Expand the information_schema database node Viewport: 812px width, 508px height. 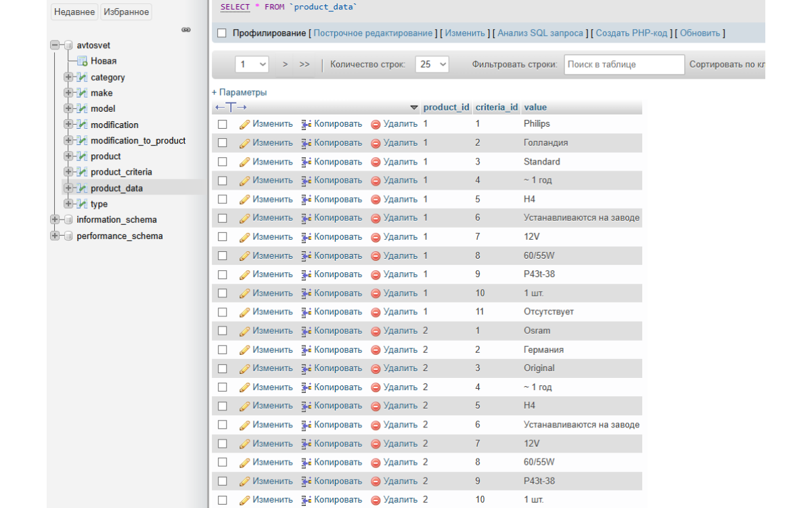[55, 219]
